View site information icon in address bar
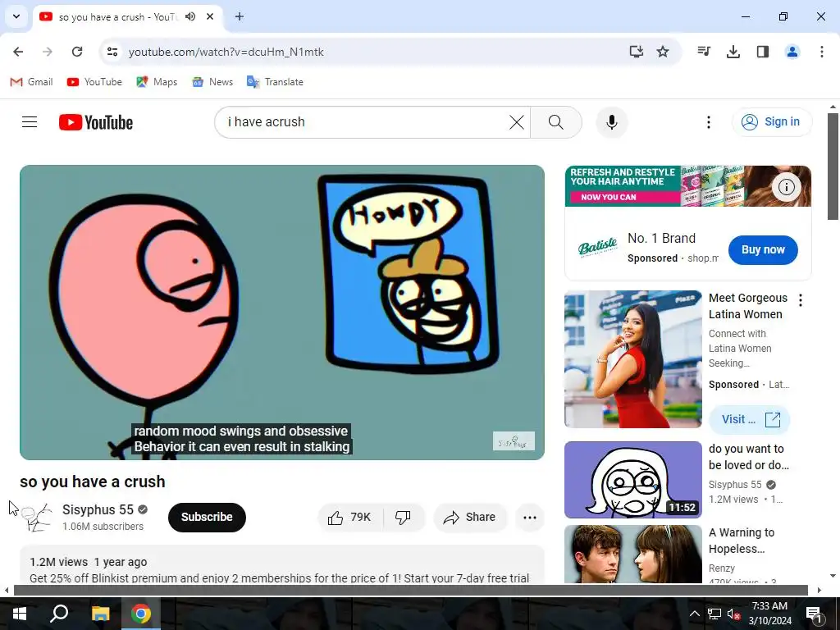Viewport: 840px width, 630px height. click(112, 52)
